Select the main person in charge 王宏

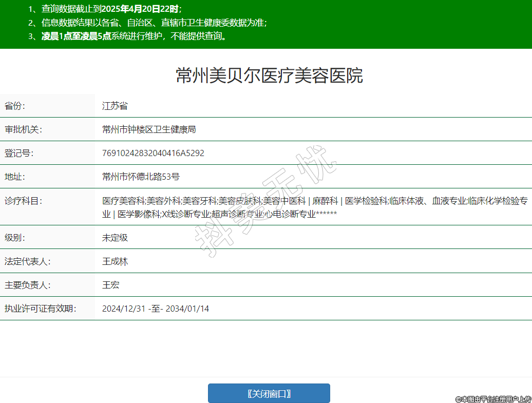click(x=111, y=285)
